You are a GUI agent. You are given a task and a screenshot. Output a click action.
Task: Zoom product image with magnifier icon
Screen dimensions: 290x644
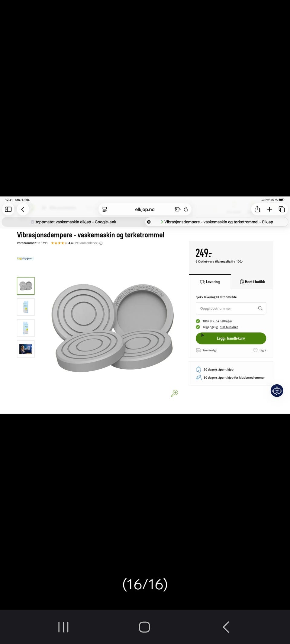point(175,393)
